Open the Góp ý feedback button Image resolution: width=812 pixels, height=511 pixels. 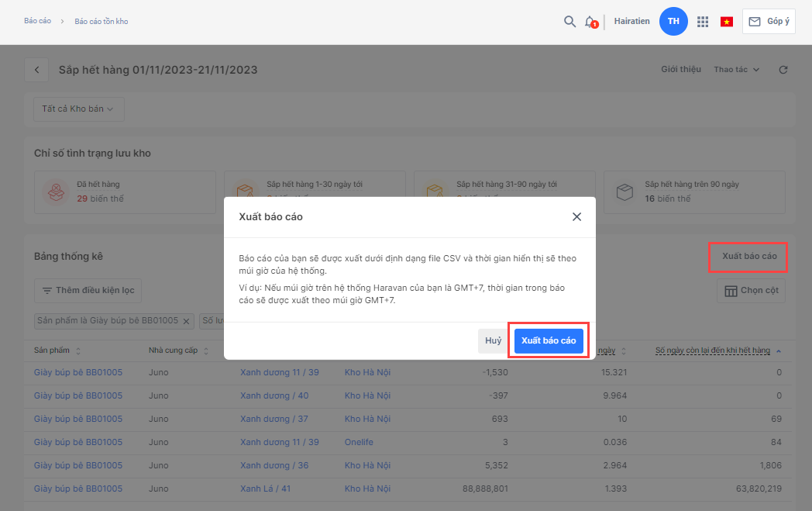[x=768, y=22]
